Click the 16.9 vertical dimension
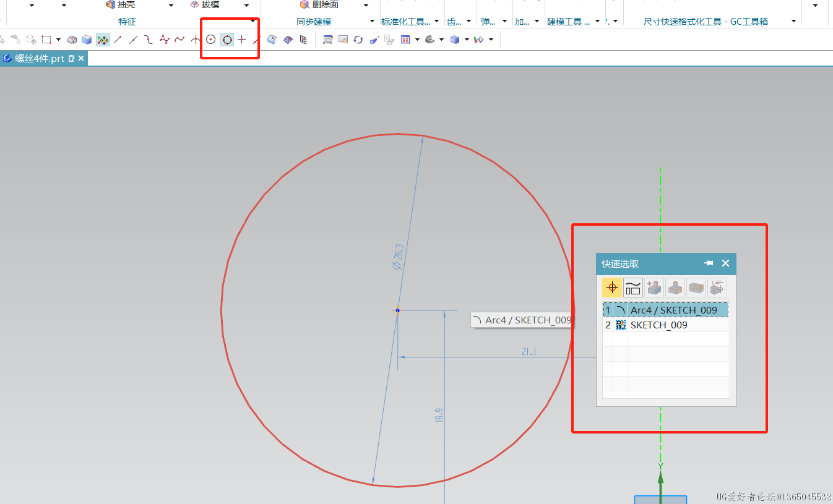The width and height of the screenshot is (833, 504). (439, 414)
